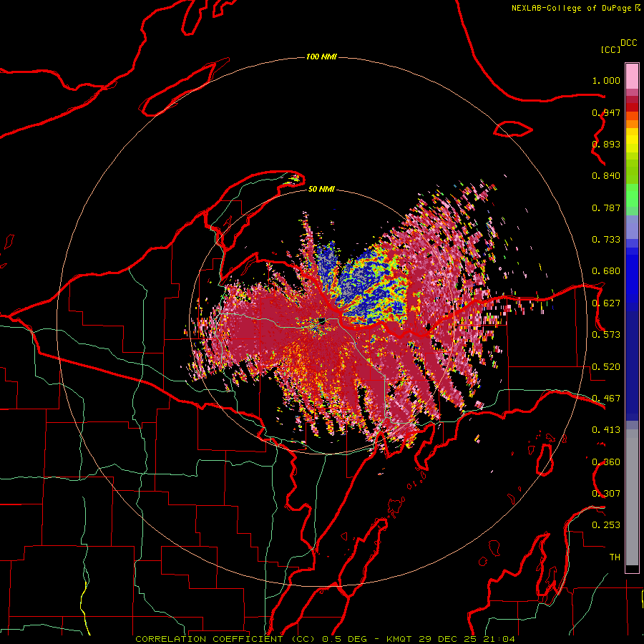The height and width of the screenshot is (644, 644).
Task: Click the 0.573 color scale value
Action: [606, 335]
